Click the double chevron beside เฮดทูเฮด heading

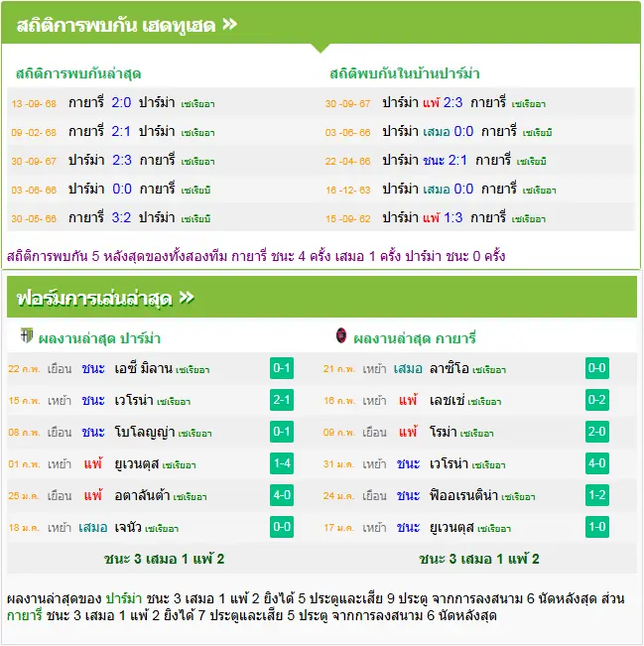click(230, 24)
